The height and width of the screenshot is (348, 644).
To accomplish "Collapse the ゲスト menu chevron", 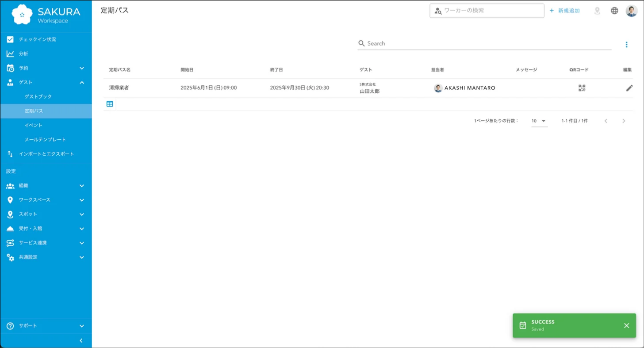I will (x=81, y=82).
